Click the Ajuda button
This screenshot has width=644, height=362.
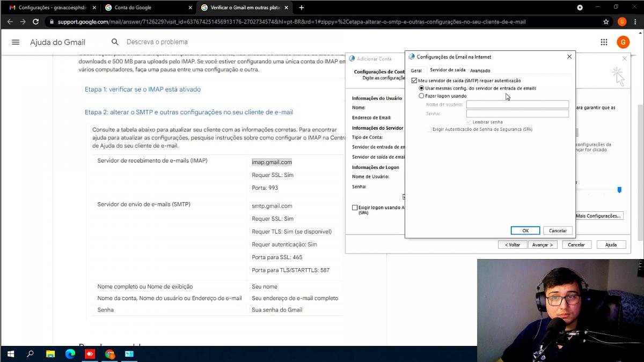[611, 245]
